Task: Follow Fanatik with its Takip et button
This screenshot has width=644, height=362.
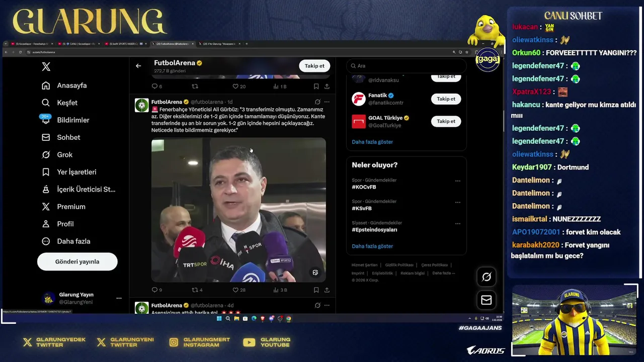Action: [446, 99]
